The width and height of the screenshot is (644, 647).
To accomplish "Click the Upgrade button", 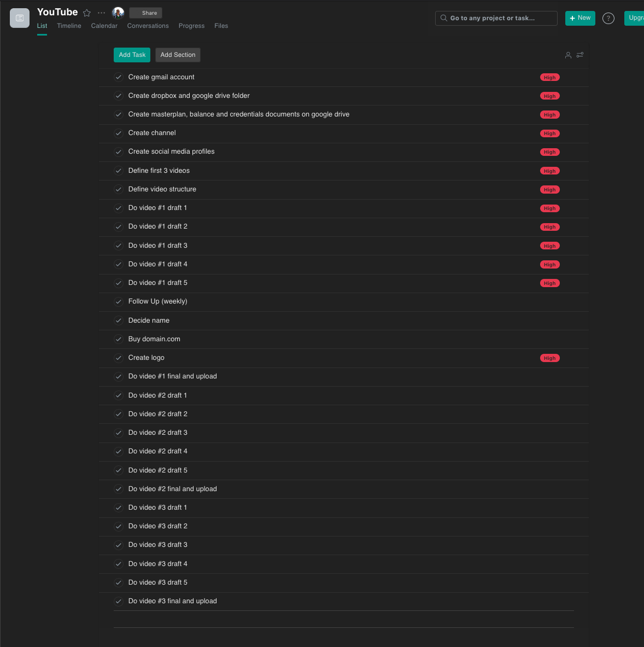I will (x=634, y=18).
